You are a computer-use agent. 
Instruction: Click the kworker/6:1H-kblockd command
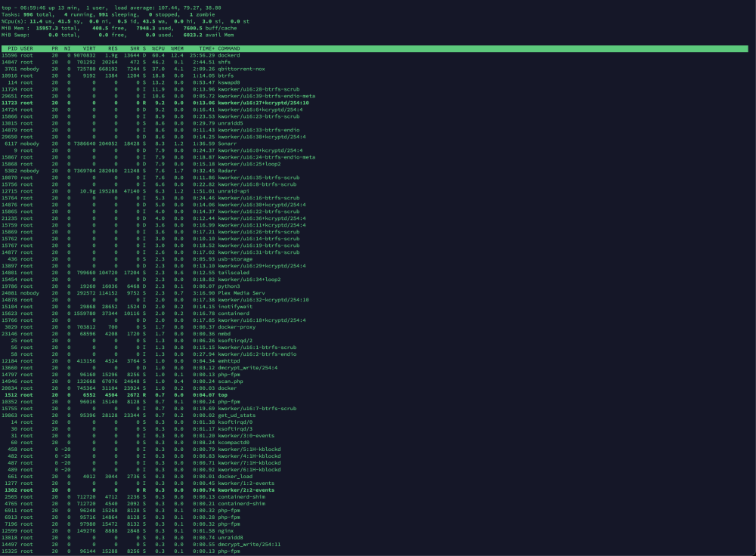point(249,470)
